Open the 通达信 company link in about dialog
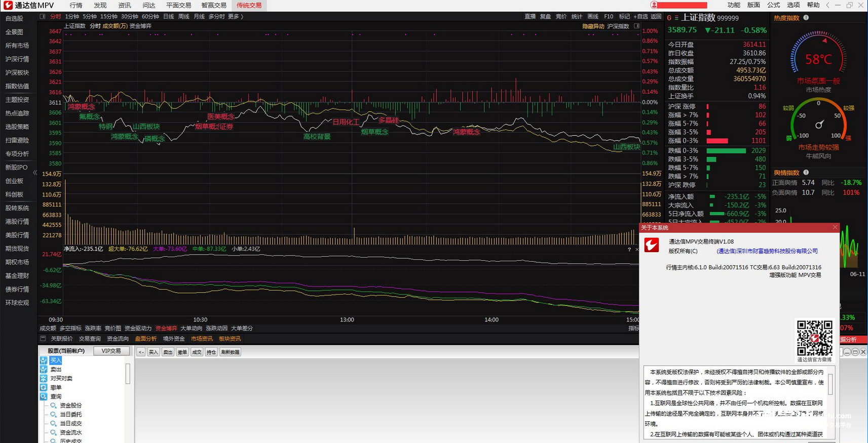The image size is (868, 443). 767,251
